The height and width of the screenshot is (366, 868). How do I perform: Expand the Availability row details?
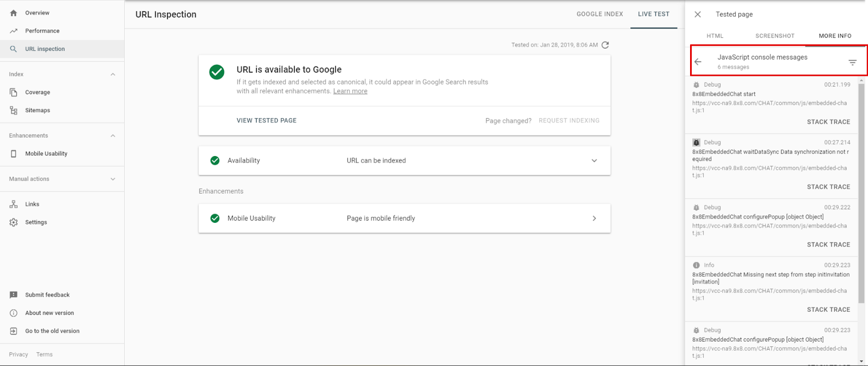coord(594,160)
